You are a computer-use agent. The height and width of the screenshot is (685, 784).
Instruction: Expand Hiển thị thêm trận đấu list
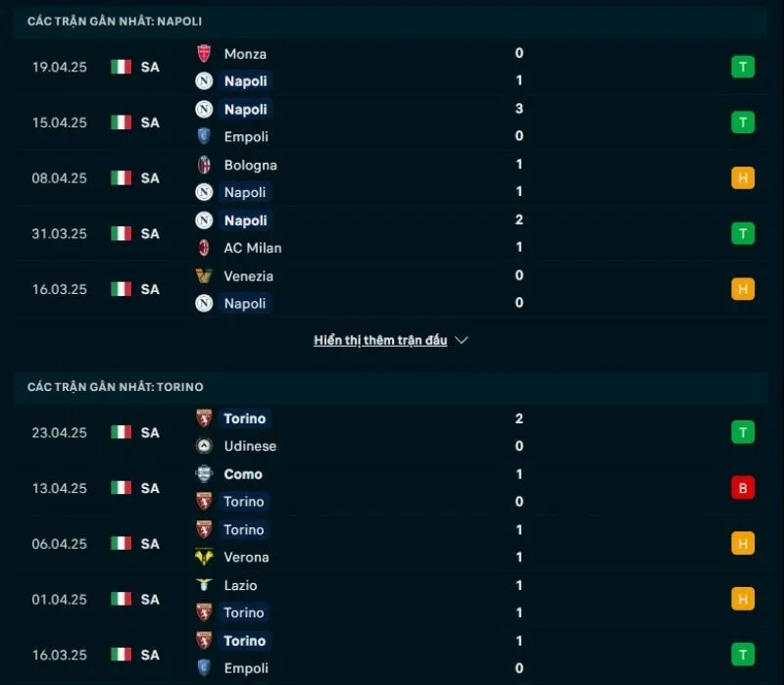coord(380,340)
